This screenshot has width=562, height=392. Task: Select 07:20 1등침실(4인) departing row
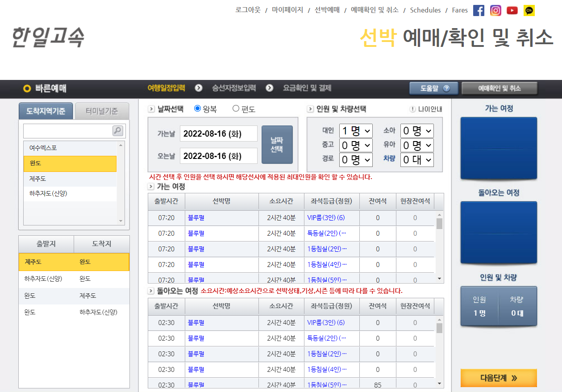pos(291,265)
